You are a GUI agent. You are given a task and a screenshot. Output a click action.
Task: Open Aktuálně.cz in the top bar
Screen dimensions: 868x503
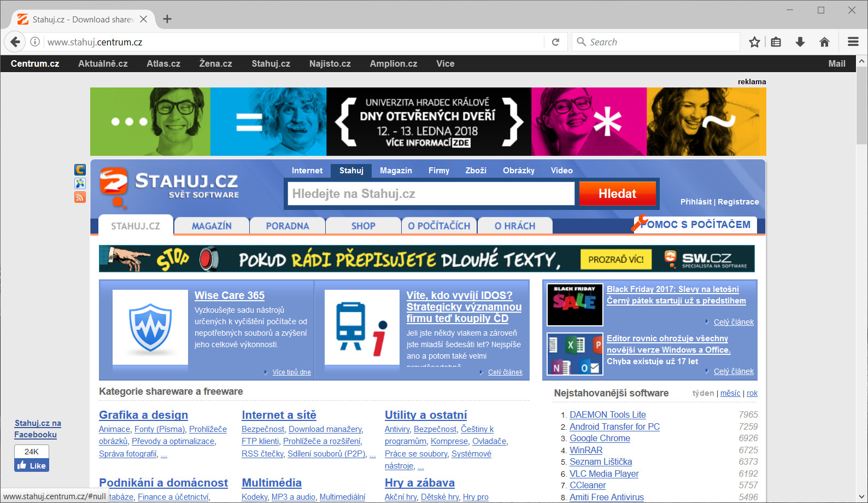(x=103, y=63)
